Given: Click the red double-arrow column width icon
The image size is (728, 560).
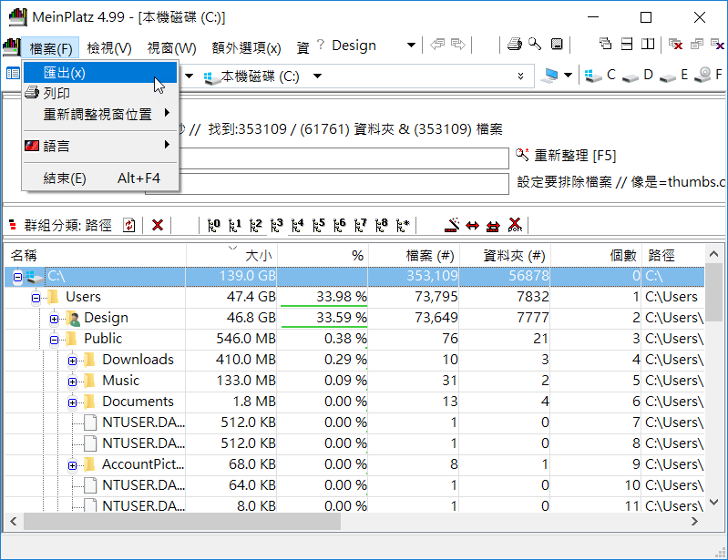Looking at the screenshot, I should coord(472,225).
